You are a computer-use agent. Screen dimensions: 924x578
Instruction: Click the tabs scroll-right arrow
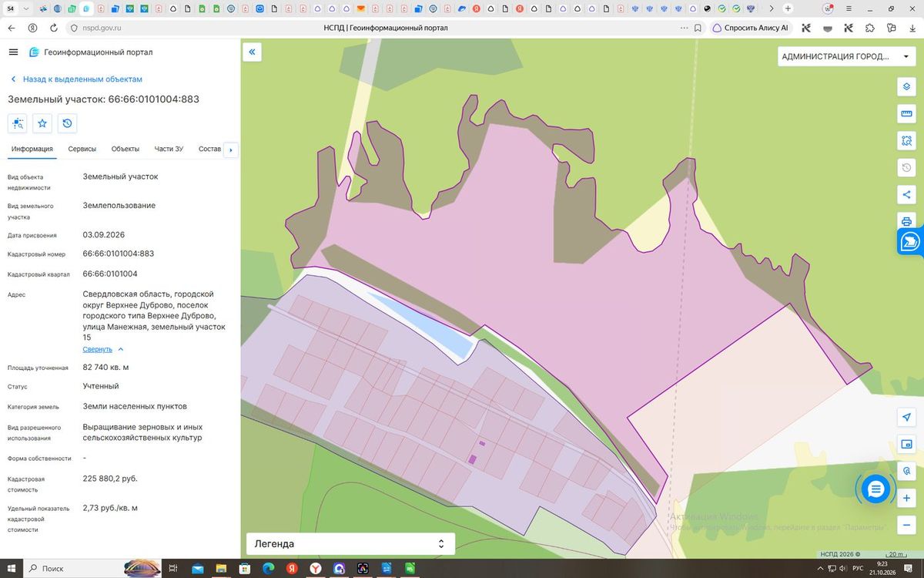click(229, 150)
